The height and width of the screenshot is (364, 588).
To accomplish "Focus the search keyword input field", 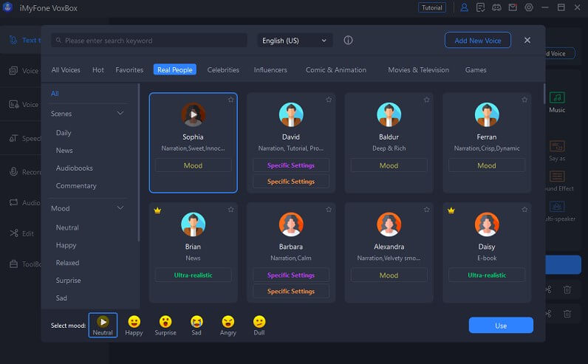I will [149, 41].
